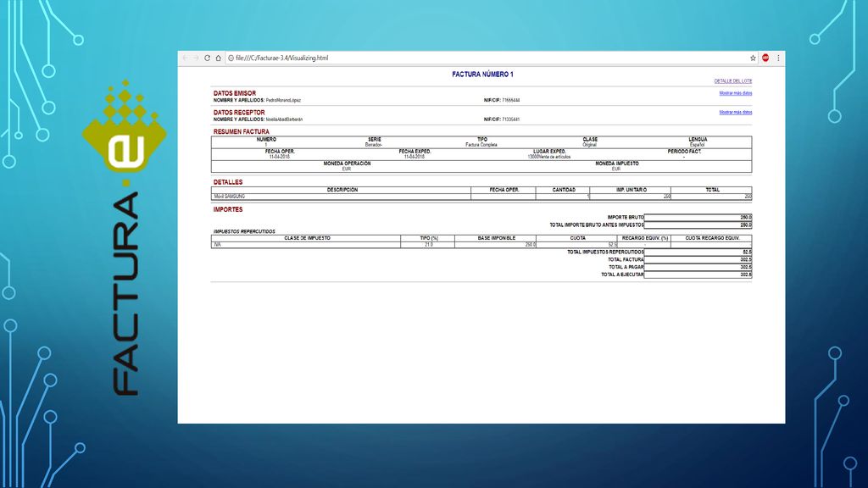Click the SERIE value 'Borrador-'
The height and width of the screenshot is (488, 868).
coord(374,145)
